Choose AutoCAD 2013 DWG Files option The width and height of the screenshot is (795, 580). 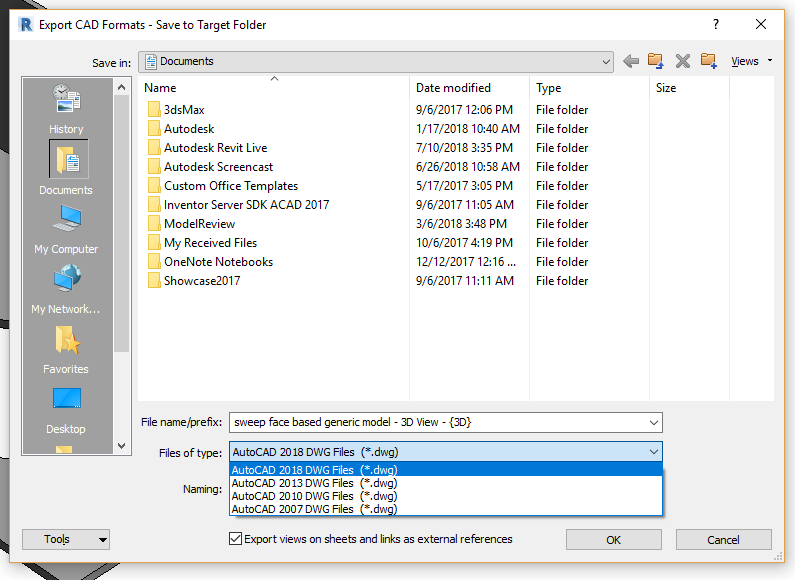[446, 483]
